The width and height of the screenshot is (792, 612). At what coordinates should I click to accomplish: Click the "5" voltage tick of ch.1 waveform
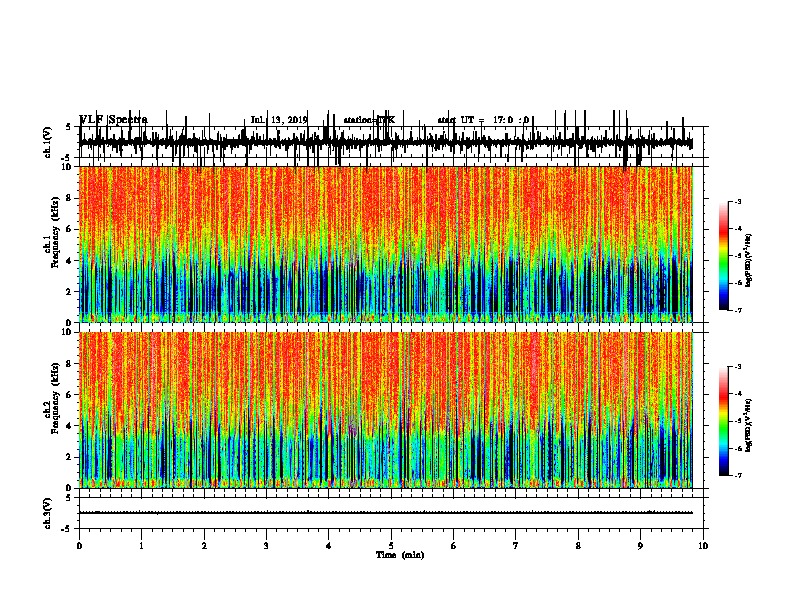point(69,127)
